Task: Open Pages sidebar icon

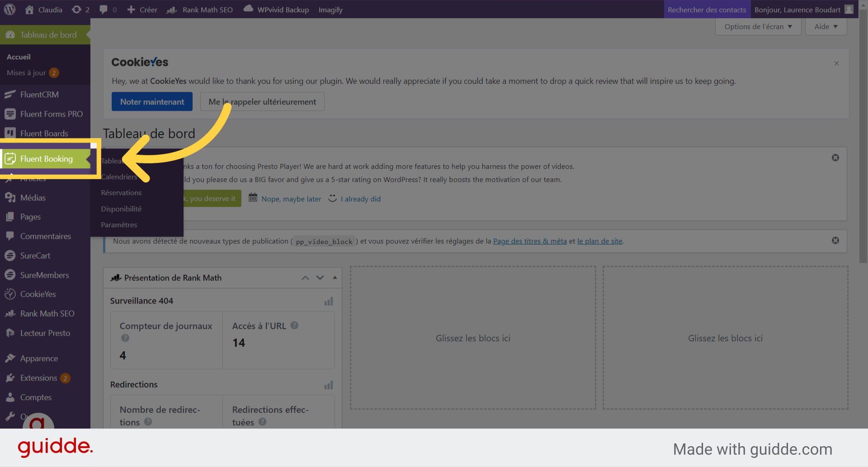Action: pos(10,217)
